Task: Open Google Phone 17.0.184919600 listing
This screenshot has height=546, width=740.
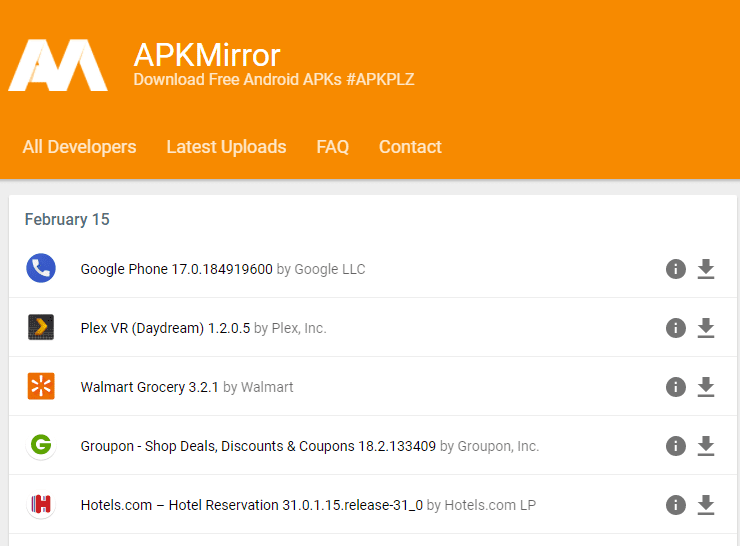Action: (x=177, y=269)
